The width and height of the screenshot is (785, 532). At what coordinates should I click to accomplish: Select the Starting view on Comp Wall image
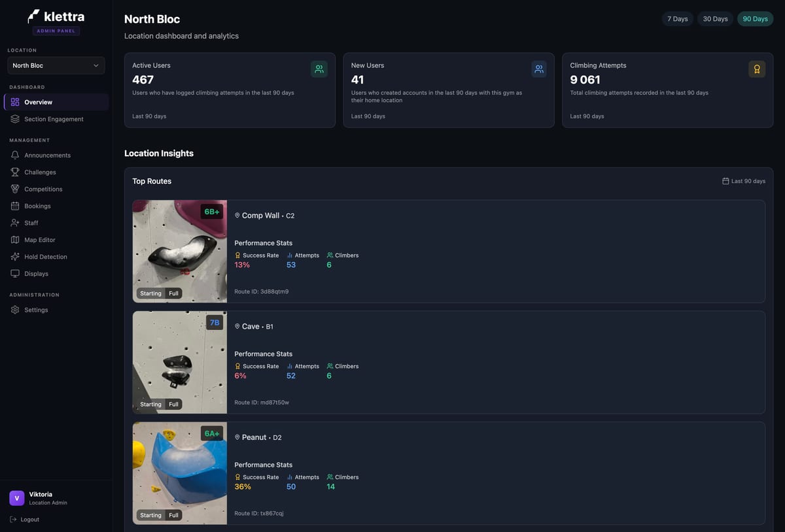coord(150,293)
